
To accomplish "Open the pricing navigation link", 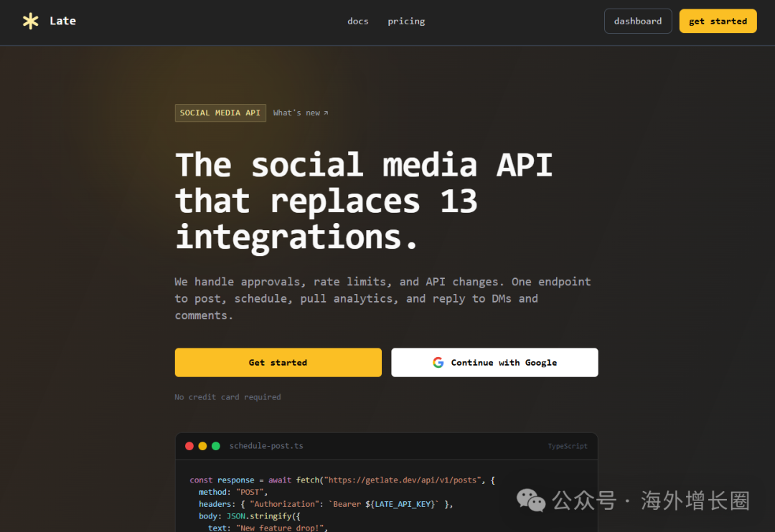I will point(406,22).
